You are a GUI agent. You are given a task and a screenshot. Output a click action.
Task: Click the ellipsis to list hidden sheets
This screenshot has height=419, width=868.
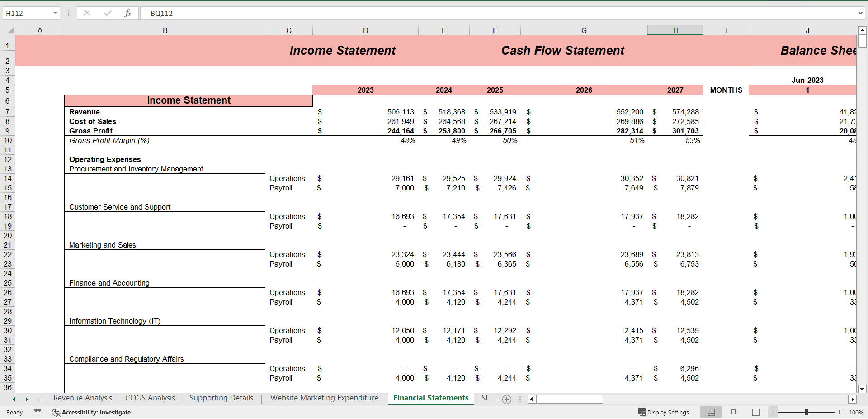tap(40, 399)
